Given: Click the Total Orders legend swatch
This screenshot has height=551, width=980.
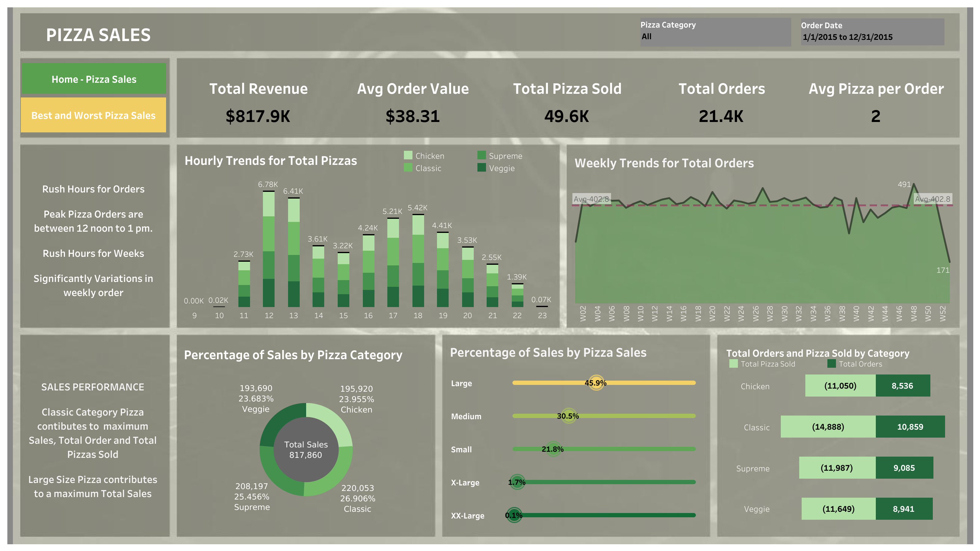Looking at the screenshot, I should pos(832,363).
